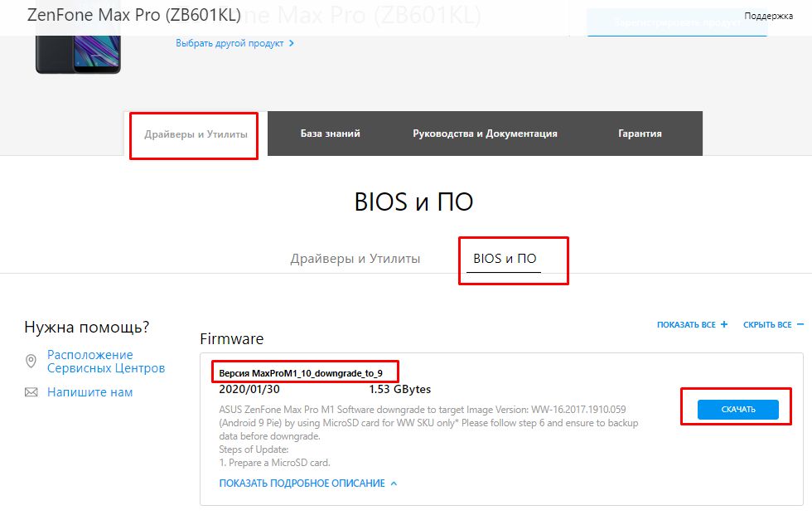
Task: Open the Руководства и Документация tab
Action: point(485,134)
